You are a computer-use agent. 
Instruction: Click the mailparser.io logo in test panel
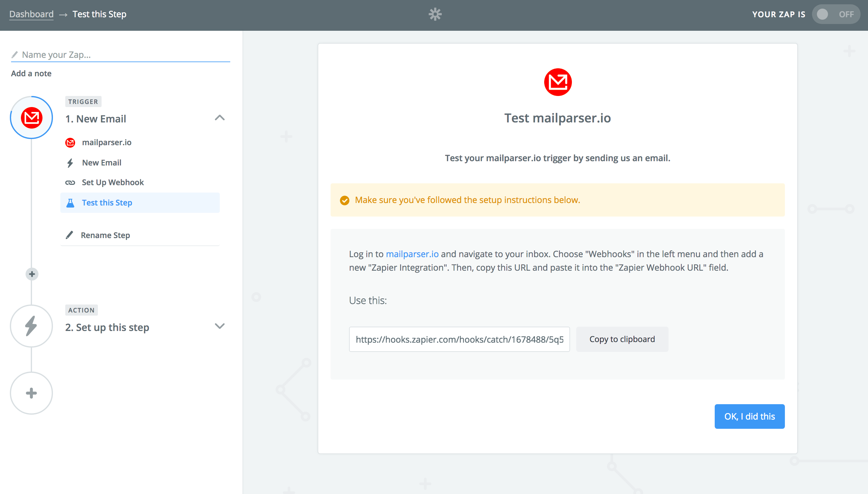558,82
